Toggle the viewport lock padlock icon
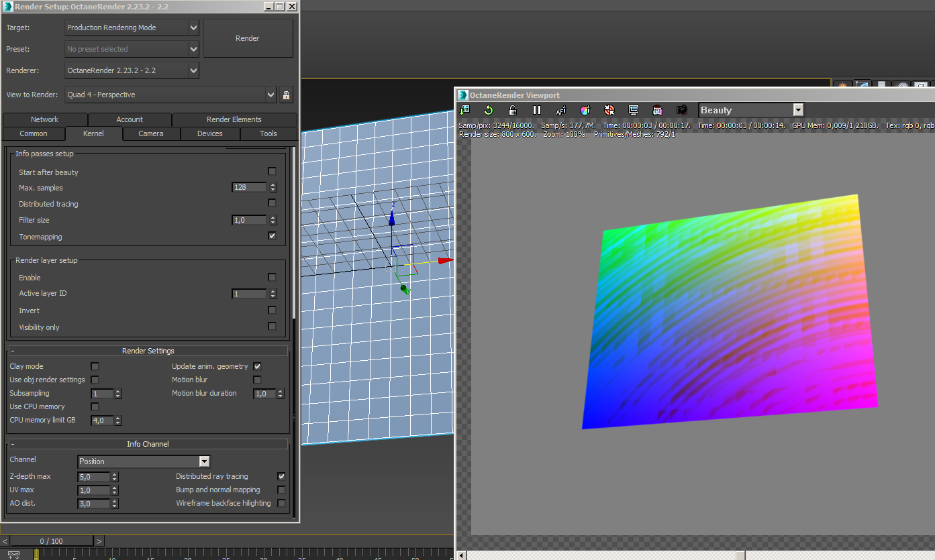Image resolution: width=935 pixels, height=560 pixels. [513, 110]
